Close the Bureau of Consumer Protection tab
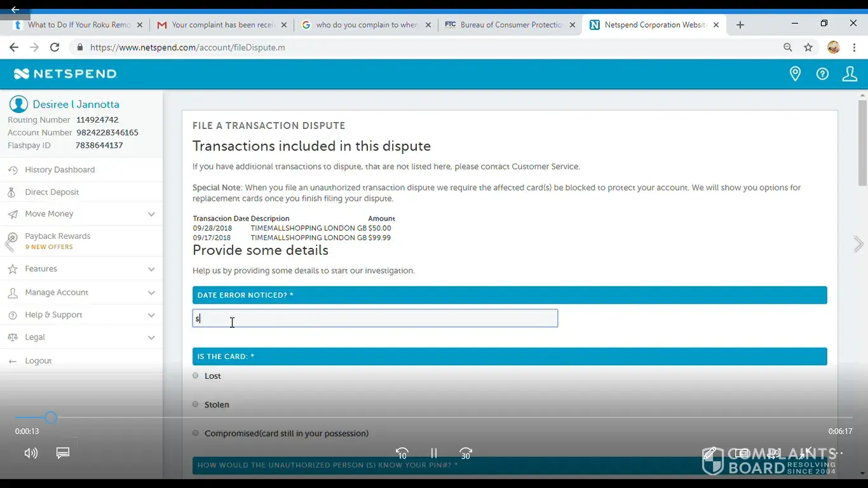 point(573,25)
